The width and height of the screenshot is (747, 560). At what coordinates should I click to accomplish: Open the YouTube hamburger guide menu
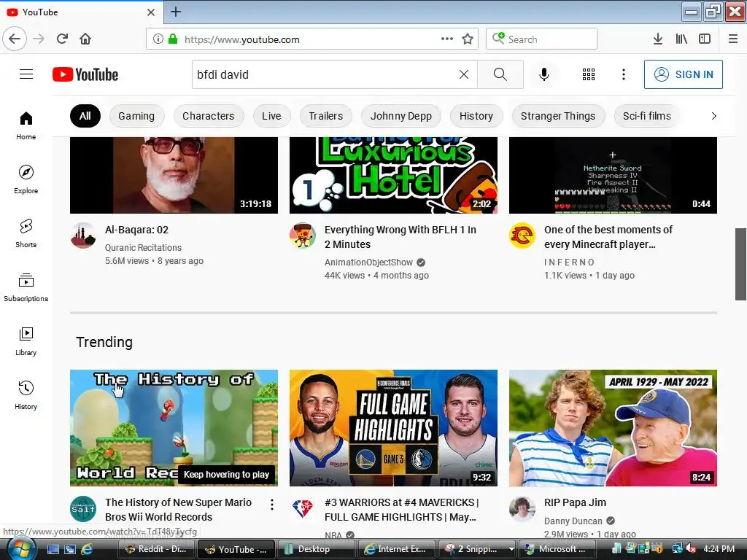point(26,74)
